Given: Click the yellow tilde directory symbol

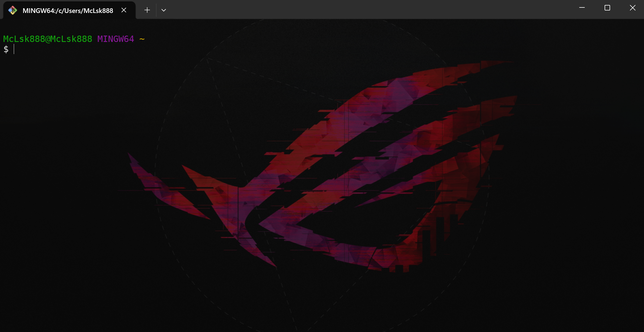Looking at the screenshot, I should pos(142,39).
